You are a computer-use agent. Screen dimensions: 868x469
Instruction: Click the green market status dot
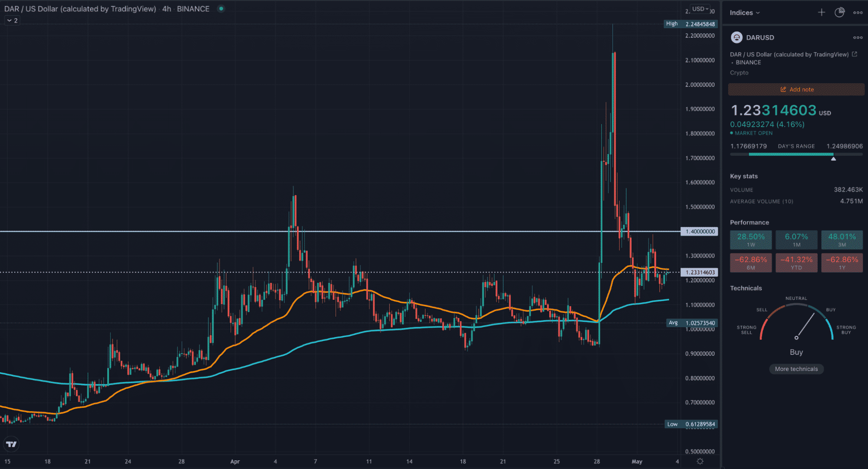click(x=221, y=9)
